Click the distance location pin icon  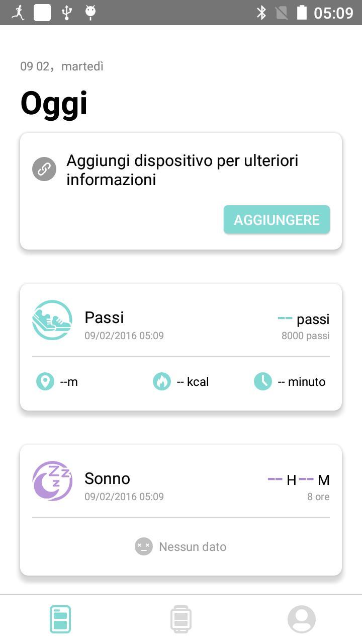pyautogui.click(x=45, y=381)
